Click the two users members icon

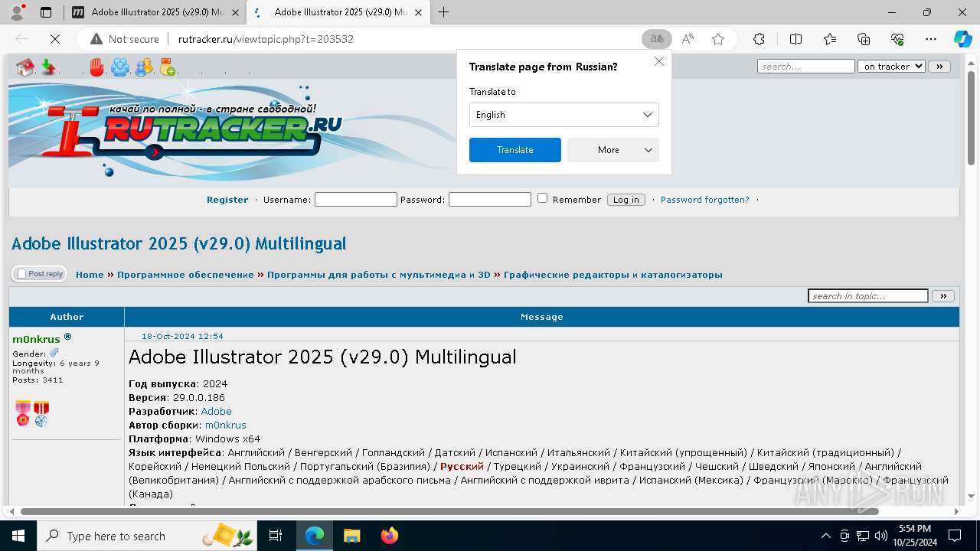[143, 67]
